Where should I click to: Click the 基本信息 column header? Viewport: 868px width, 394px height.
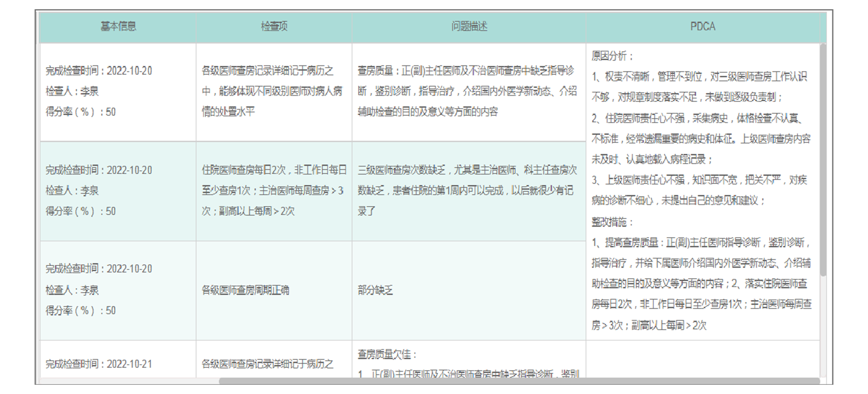click(x=118, y=26)
